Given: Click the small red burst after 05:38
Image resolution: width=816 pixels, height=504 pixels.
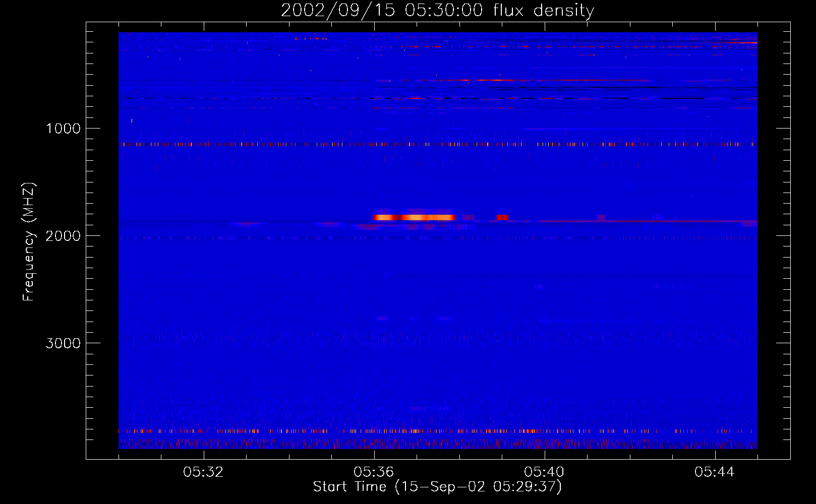Looking at the screenshot, I should 502,217.
